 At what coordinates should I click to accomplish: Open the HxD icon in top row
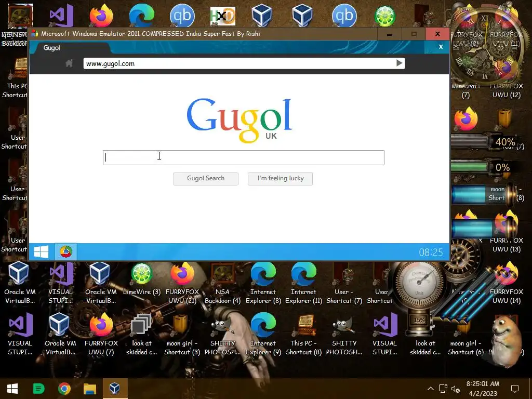(x=222, y=16)
